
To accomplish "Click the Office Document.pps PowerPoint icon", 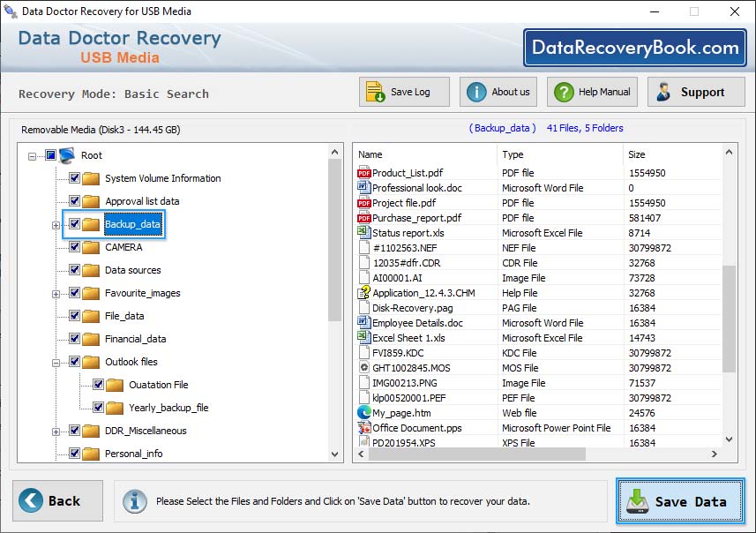I will (364, 428).
